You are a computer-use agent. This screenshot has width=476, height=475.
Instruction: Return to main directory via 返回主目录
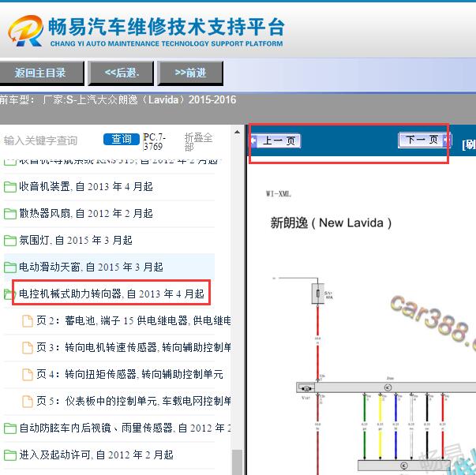(40, 73)
